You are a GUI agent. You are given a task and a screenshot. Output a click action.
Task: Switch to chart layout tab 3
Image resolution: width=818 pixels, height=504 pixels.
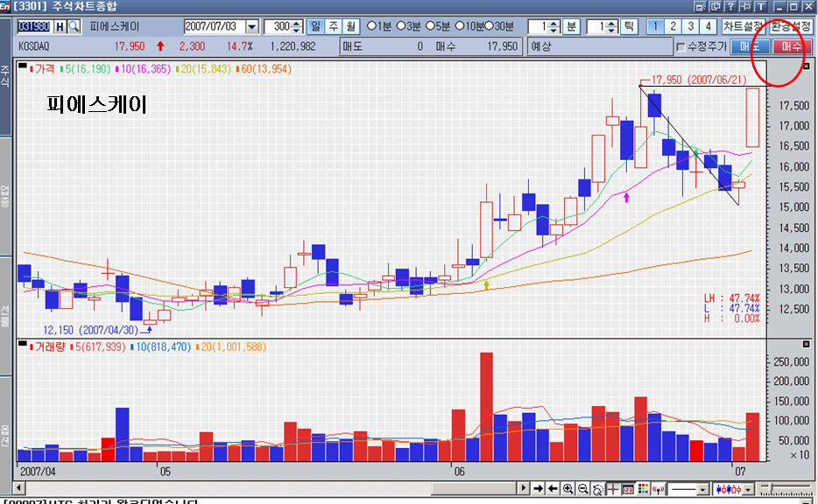coord(691,26)
